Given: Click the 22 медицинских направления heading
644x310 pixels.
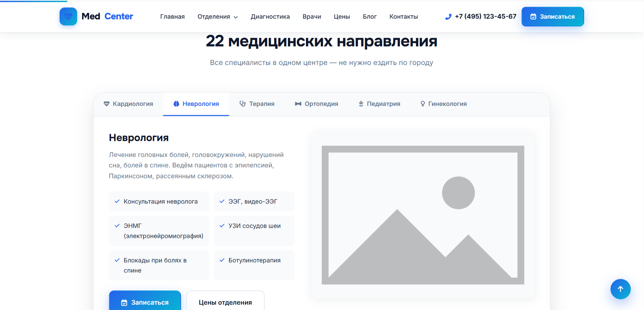Looking at the screenshot, I should point(321,41).
